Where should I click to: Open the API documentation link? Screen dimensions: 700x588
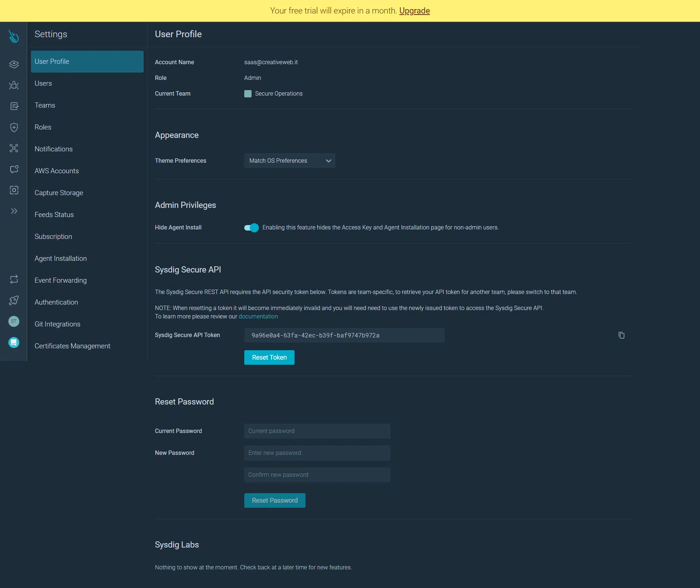point(258,317)
